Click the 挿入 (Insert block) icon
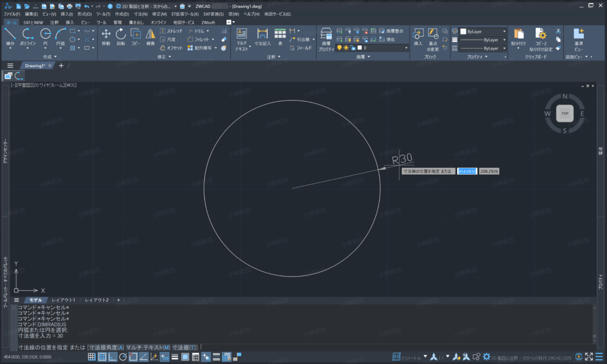Viewport: 607px width, 364px height. pyautogui.click(x=418, y=37)
